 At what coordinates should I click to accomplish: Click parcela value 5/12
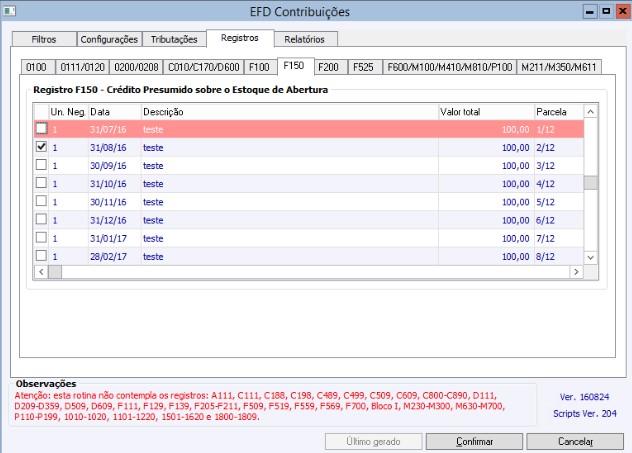(x=545, y=202)
